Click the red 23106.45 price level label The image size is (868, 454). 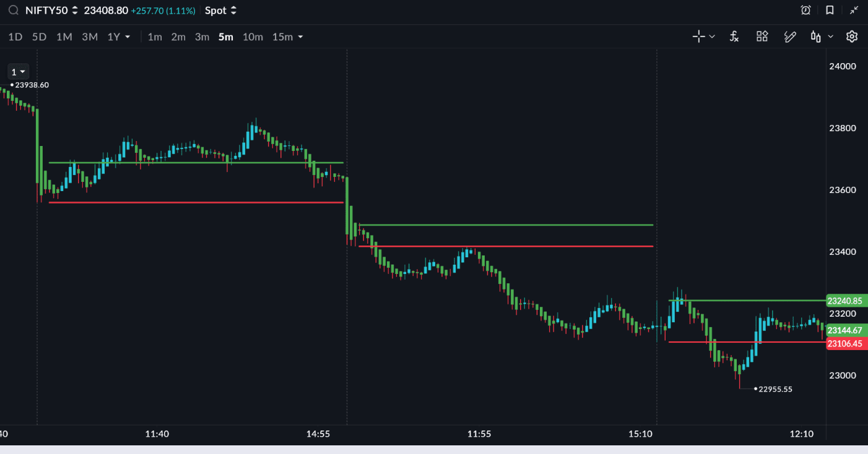pos(845,344)
